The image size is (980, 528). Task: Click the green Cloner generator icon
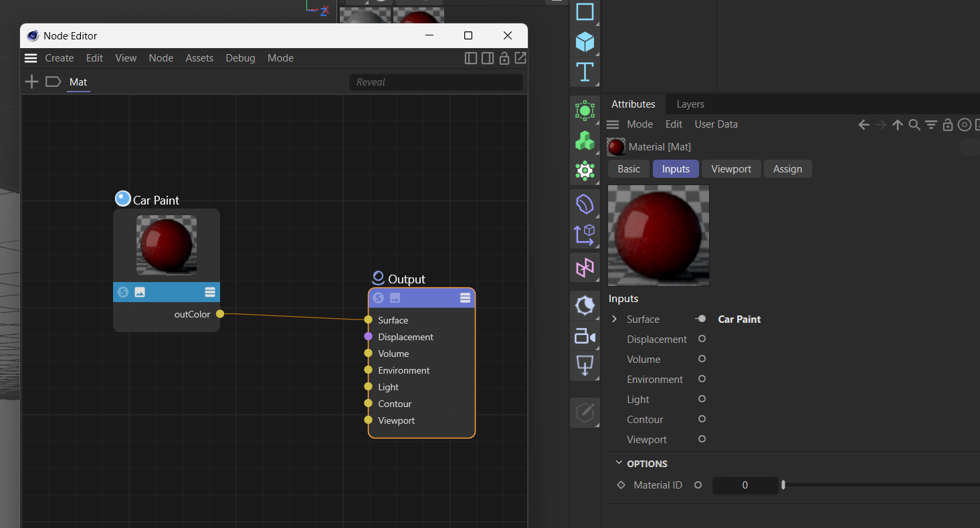click(585, 140)
